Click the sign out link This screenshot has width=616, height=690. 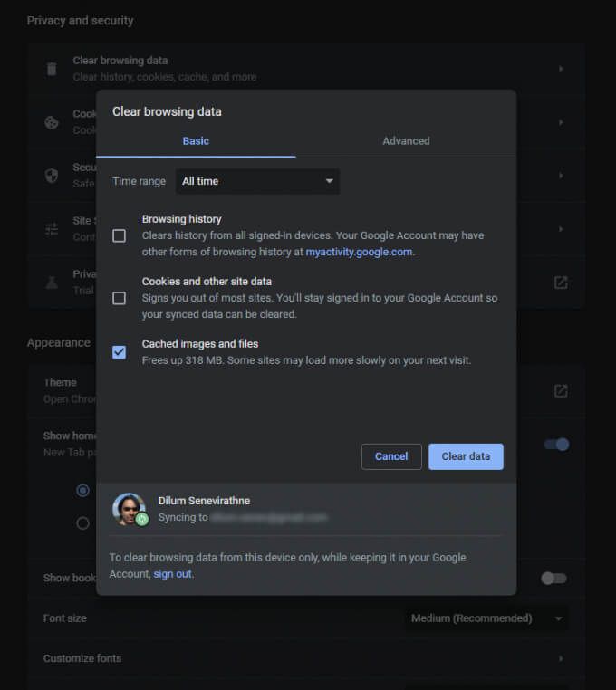(x=173, y=574)
